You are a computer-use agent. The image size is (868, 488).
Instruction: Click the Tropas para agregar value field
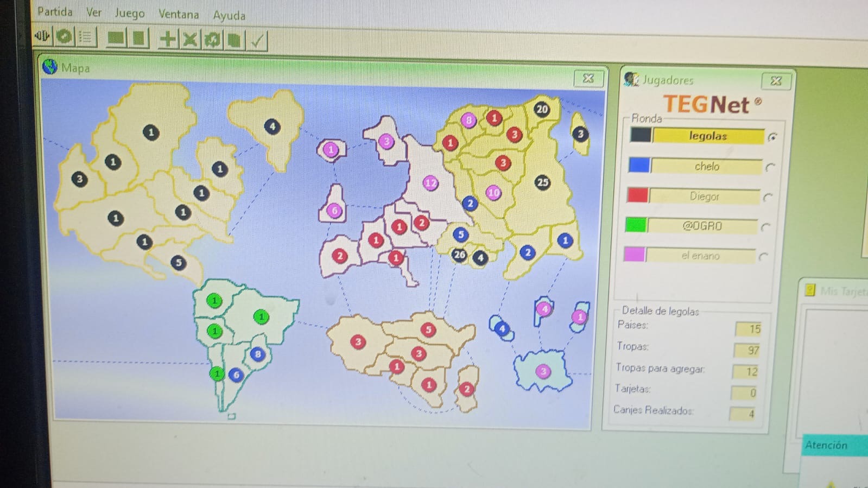coord(746,372)
